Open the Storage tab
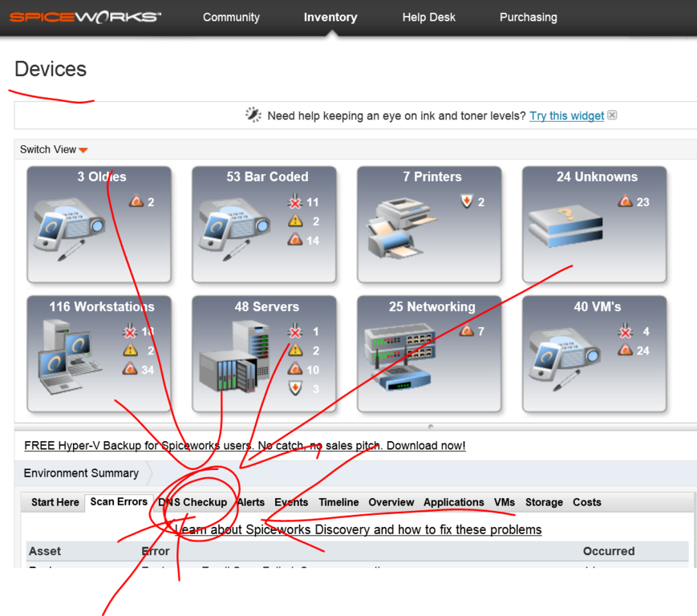This screenshot has width=697, height=616. pos(544,502)
